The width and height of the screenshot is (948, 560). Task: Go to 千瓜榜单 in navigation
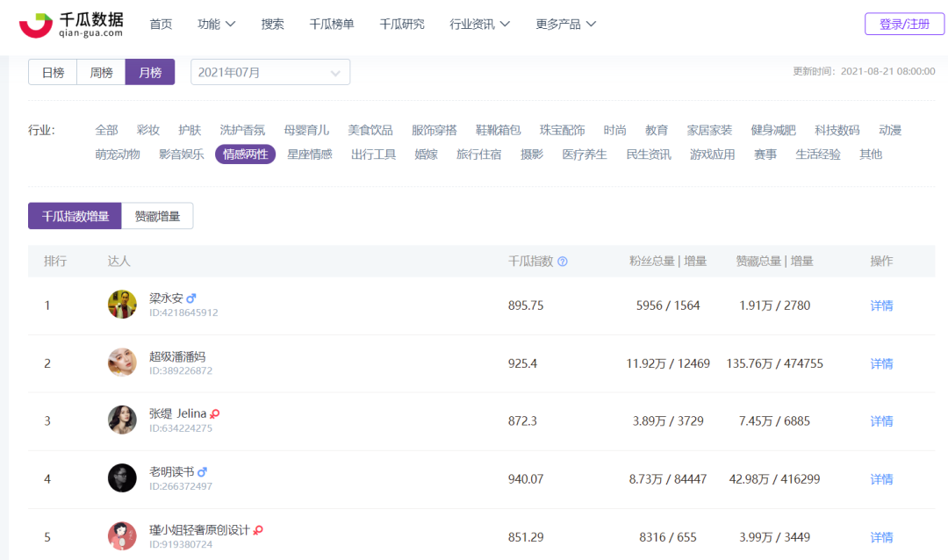coord(331,25)
